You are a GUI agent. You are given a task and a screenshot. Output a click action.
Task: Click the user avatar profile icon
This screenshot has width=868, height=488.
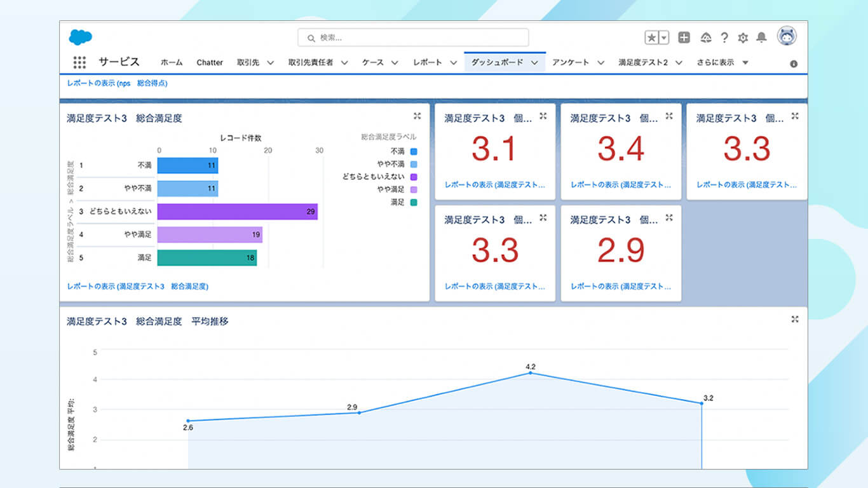(787, 37)
